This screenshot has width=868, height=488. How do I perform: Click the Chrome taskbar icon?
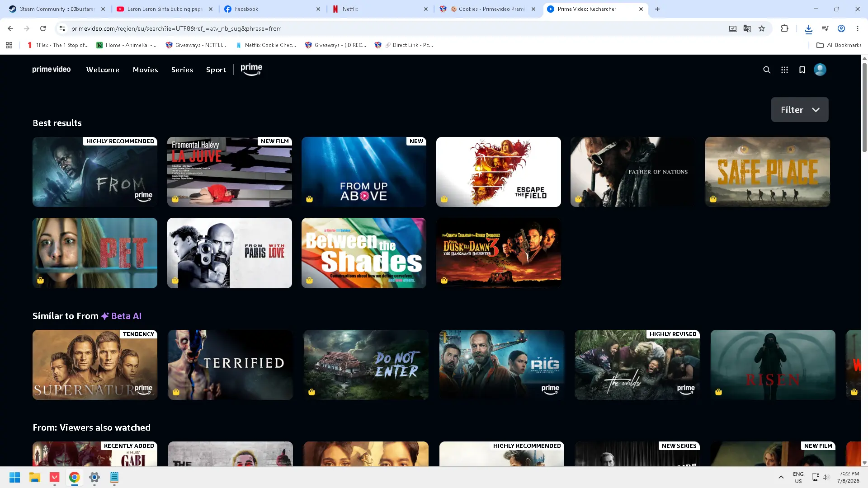(x=75, y=477)
